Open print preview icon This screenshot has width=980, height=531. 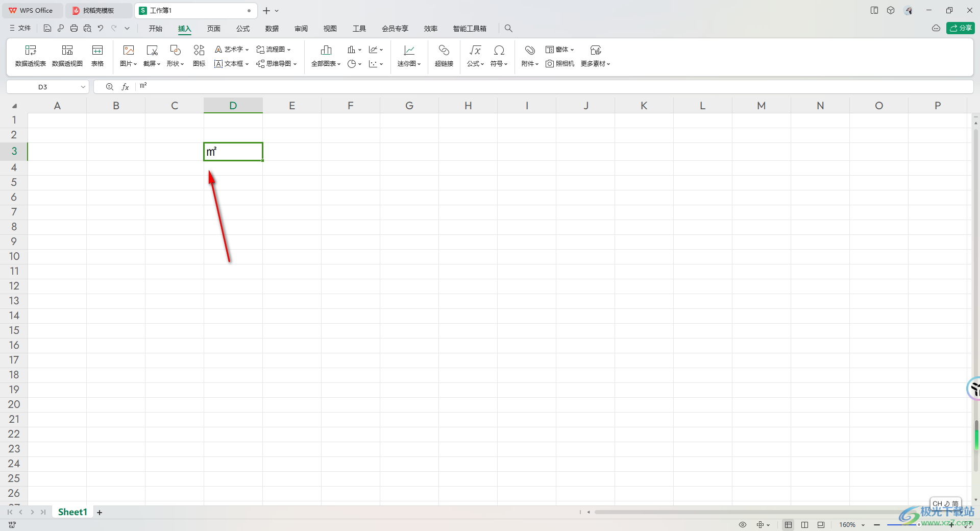click(87, 29)
